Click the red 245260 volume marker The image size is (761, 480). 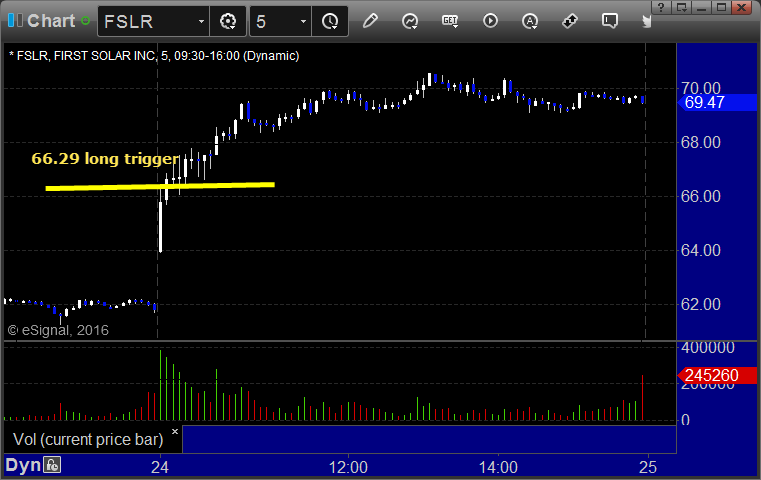click(x=716, y=375)
